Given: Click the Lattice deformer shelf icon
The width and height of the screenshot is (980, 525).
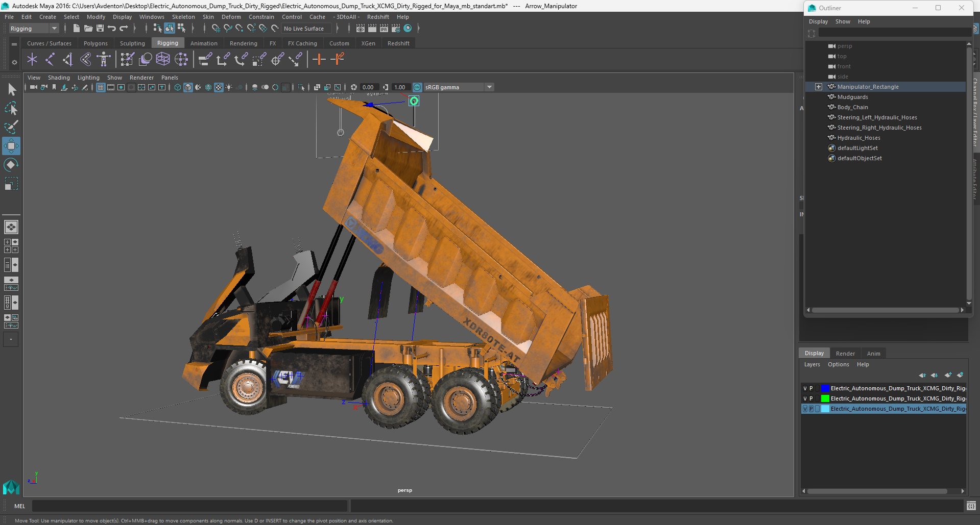Looking at the screenshot, I should coord(163,60).
